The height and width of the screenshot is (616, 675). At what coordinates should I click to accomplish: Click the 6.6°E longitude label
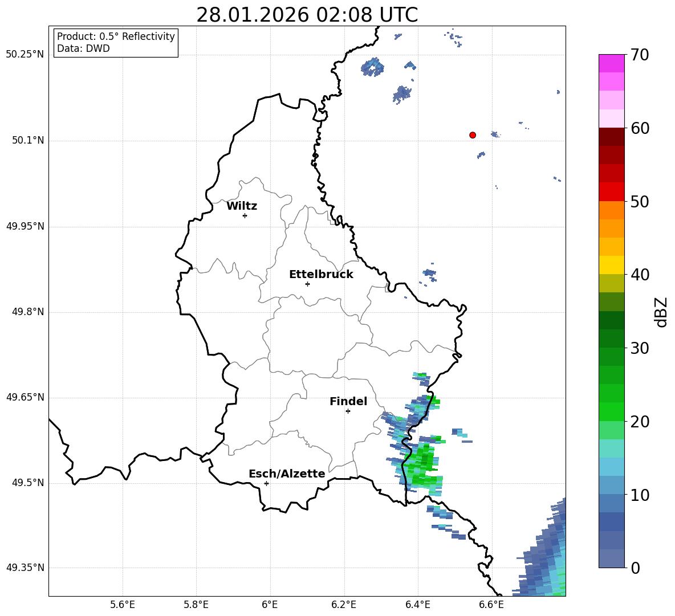coord(491,605)
